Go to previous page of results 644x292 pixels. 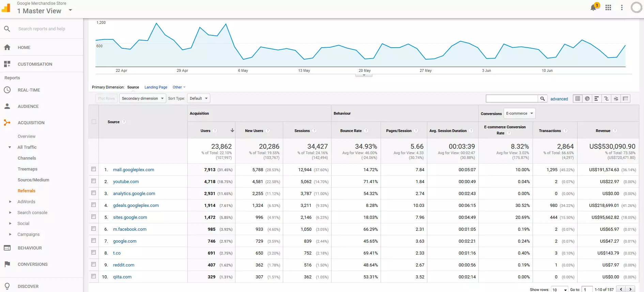[x=622, y=289]
